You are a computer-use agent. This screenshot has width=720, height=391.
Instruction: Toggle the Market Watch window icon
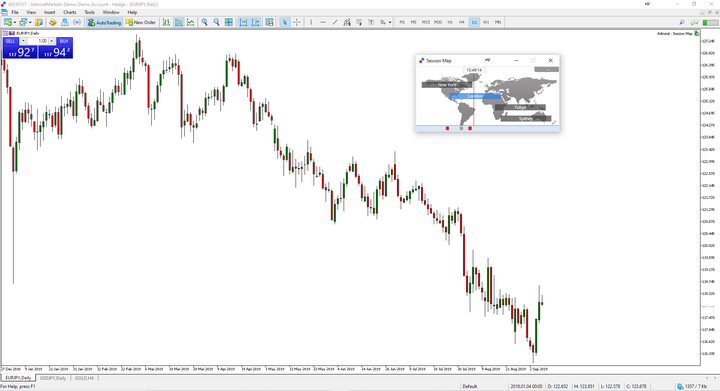[39, 22]
